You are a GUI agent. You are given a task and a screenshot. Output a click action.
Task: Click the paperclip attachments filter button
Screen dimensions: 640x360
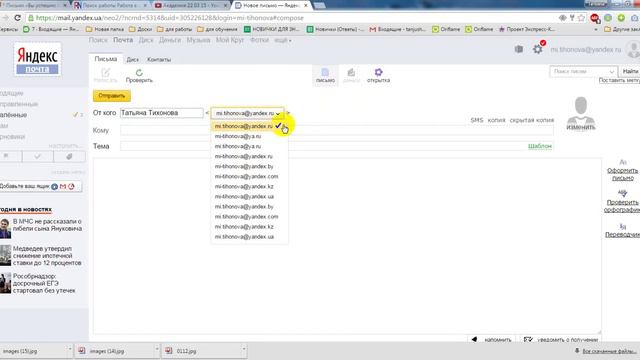pos(69,156)
